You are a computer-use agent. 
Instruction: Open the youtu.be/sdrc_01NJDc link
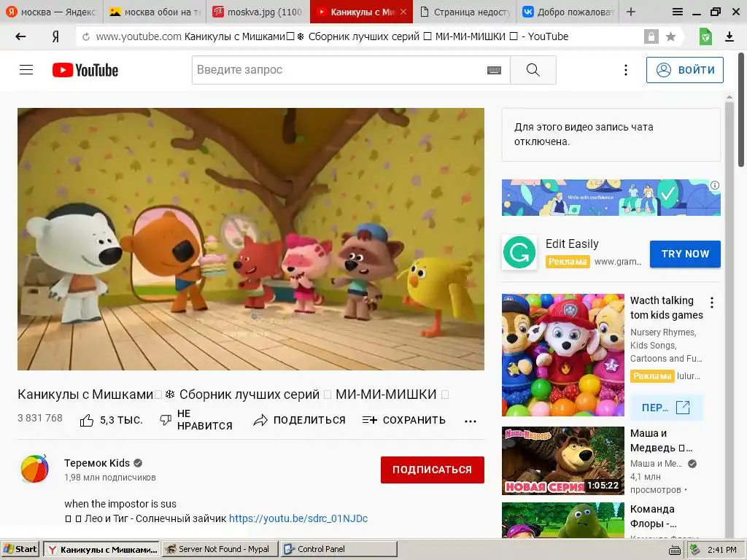(298, 518)
